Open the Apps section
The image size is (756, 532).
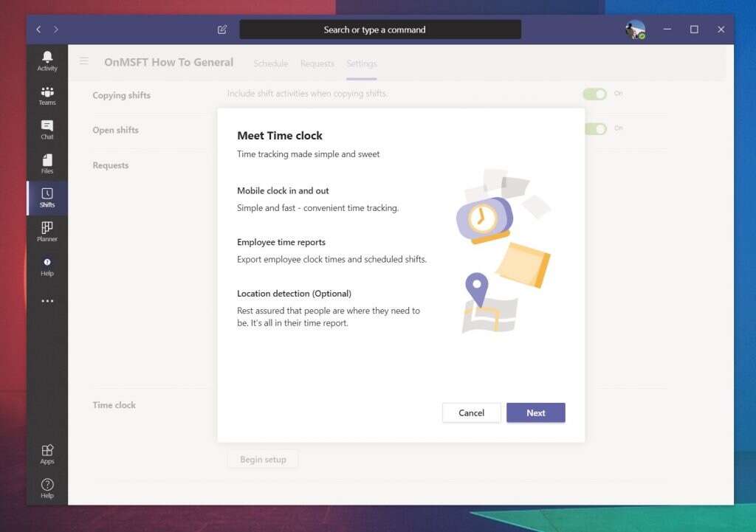coord(47,454)
